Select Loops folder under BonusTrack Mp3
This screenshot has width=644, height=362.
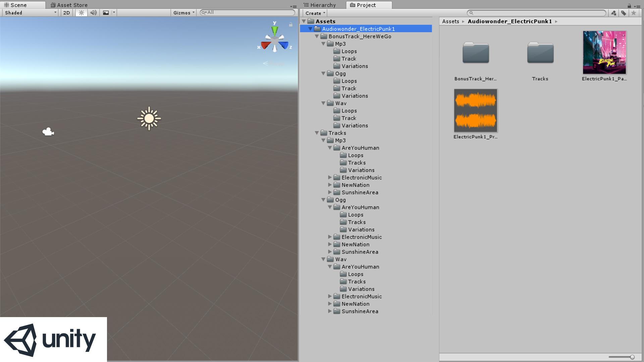(349, 51)
